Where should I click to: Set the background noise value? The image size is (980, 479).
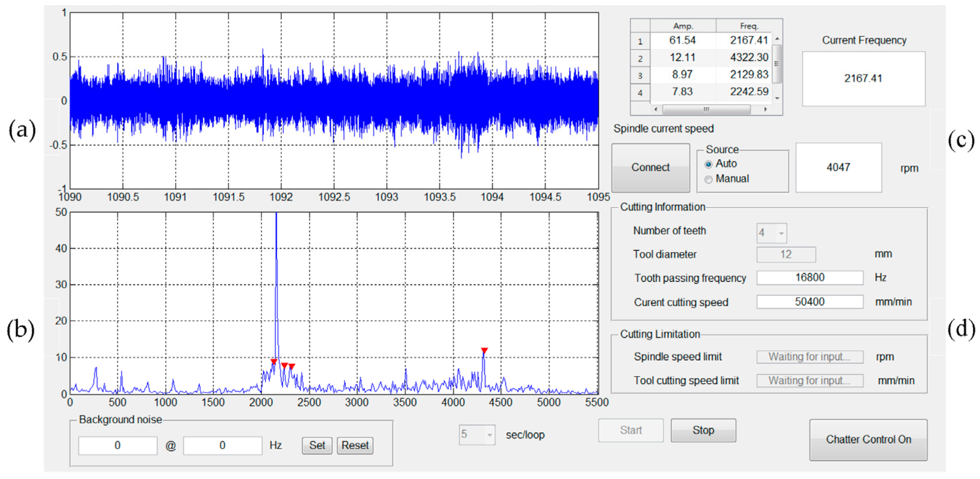317,446
